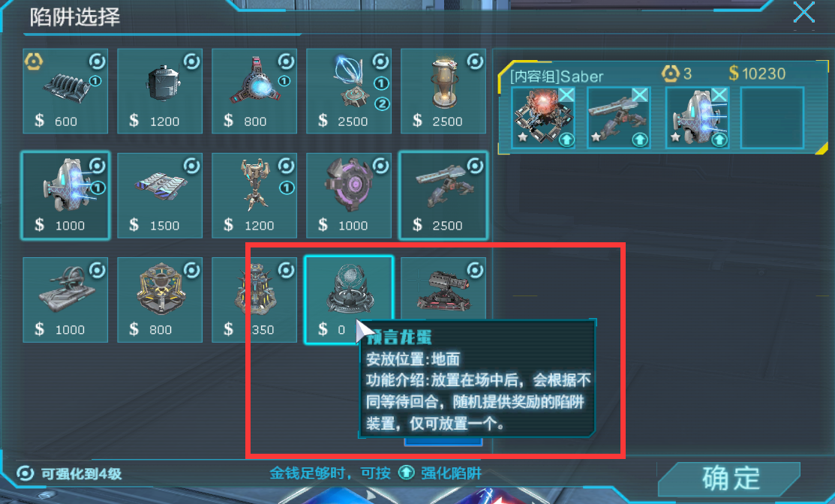The height and width of the screenshot is (504, 835).
Task: Upgrade the red orb trap in loadout
Action: tap(566, 140)
